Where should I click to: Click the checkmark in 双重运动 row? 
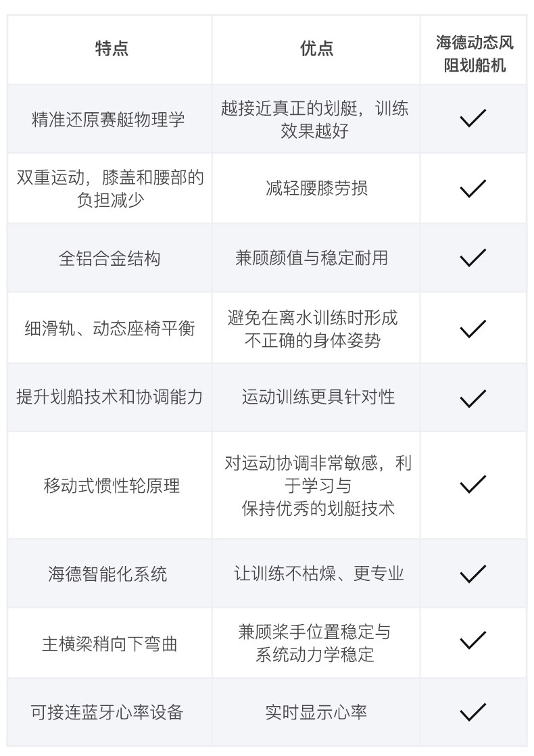click(472, 188)
